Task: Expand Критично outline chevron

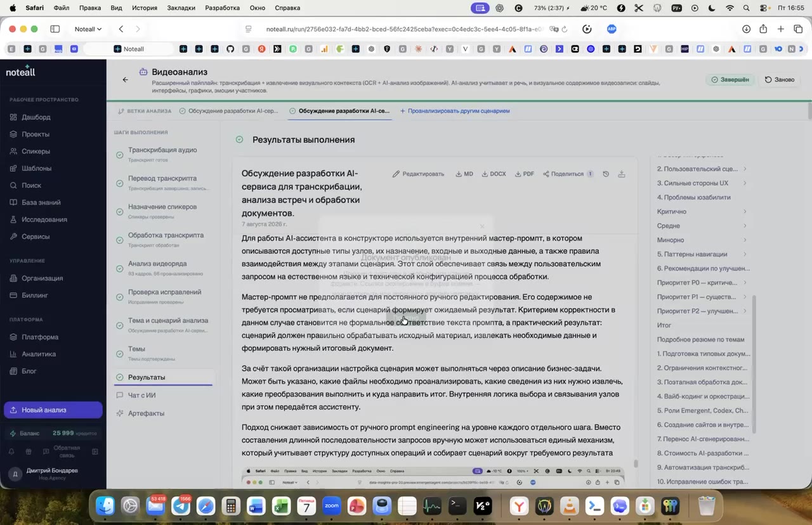Action: point(745,212)
